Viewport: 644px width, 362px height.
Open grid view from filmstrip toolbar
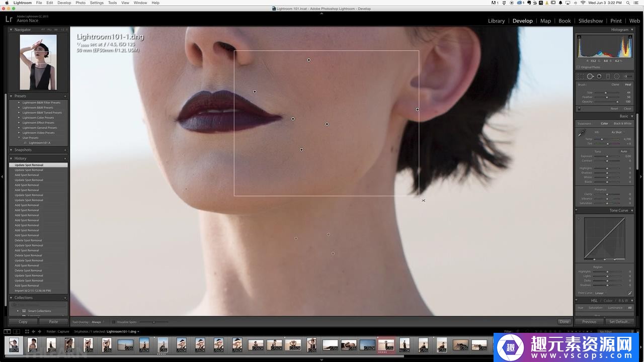27,331
